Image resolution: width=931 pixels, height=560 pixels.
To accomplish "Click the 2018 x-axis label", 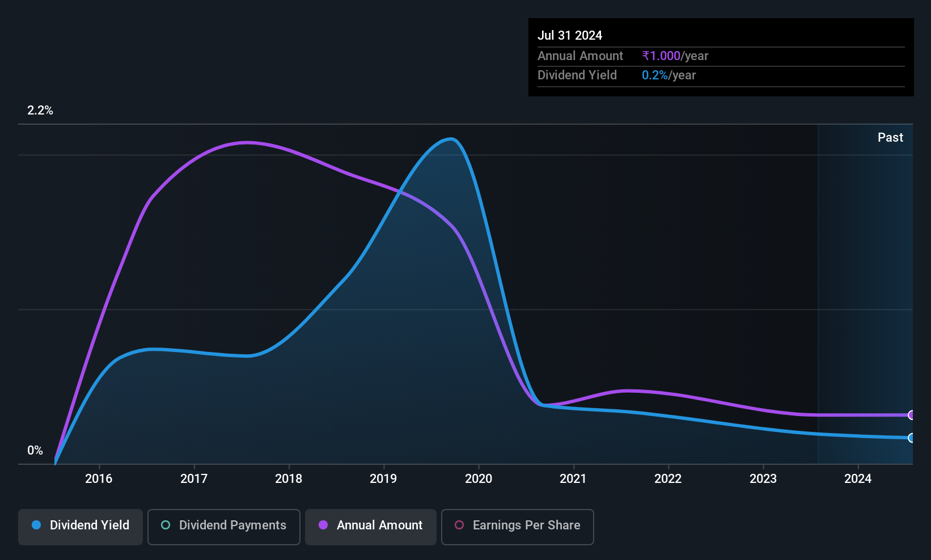I will tap(289, 479).
